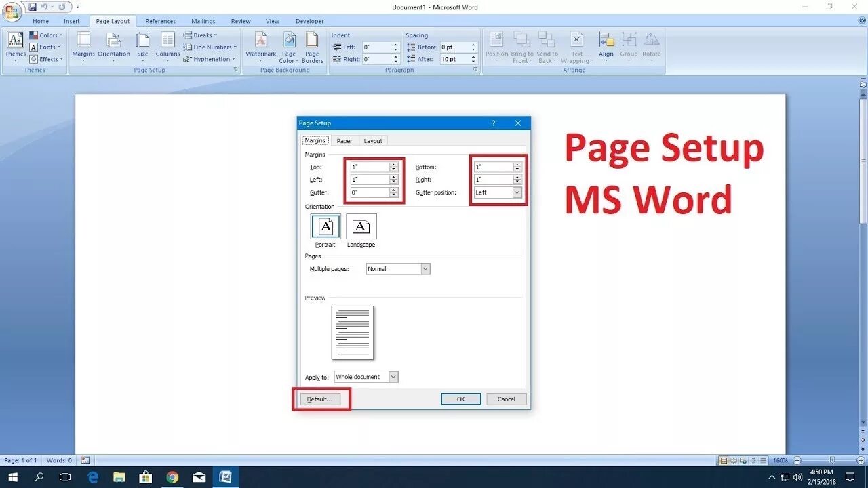Switch to the Mailings ribbon tab

(x=203, y=21)
